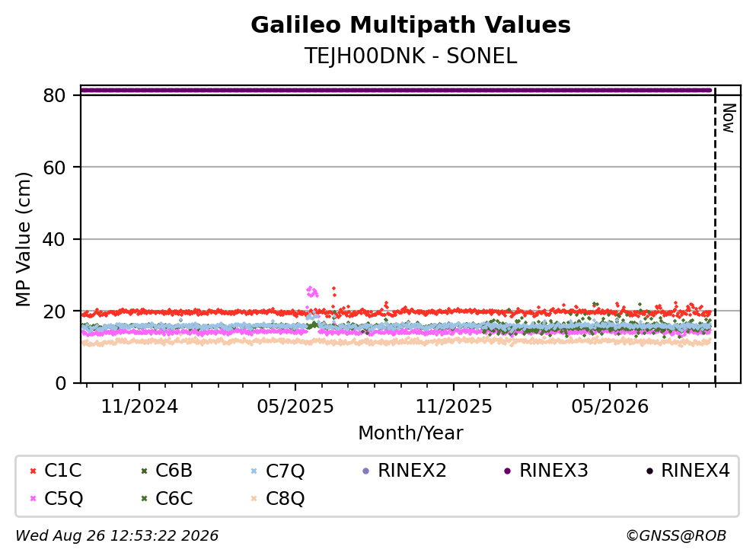
Task: Click the x-axis label '05/2025'
Action: coord(295,407)
